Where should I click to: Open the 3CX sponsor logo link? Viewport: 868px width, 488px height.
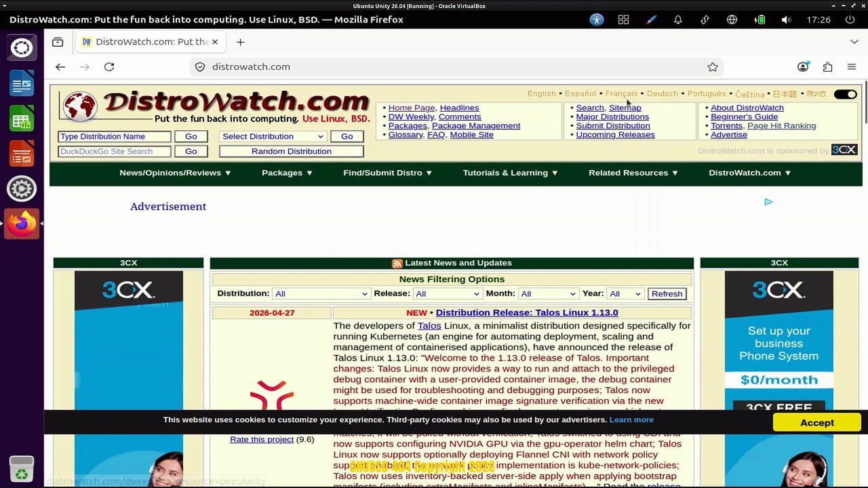(x=844, y=150)
